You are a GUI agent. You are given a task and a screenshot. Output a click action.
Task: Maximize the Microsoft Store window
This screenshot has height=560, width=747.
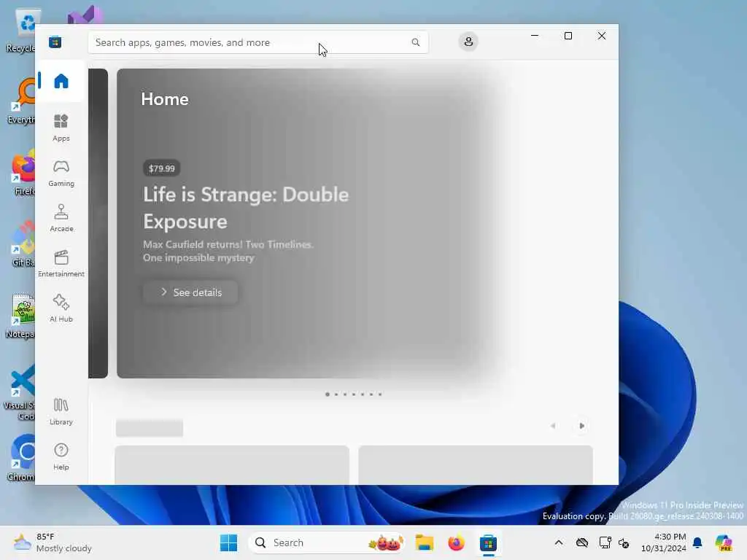click(568, 36)
